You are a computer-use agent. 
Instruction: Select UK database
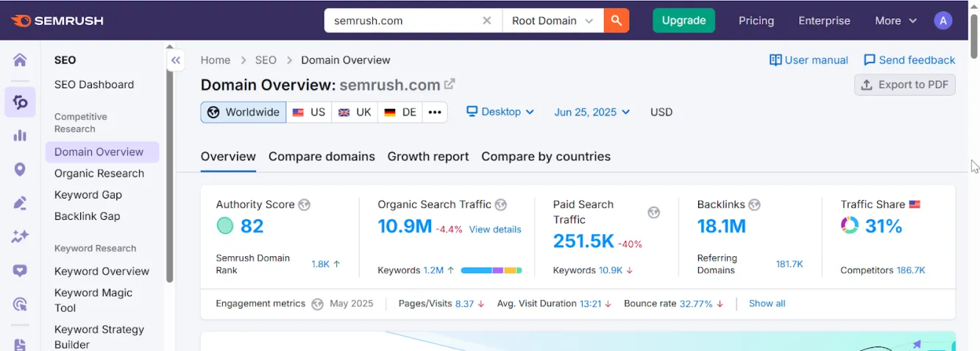(355, 113)
